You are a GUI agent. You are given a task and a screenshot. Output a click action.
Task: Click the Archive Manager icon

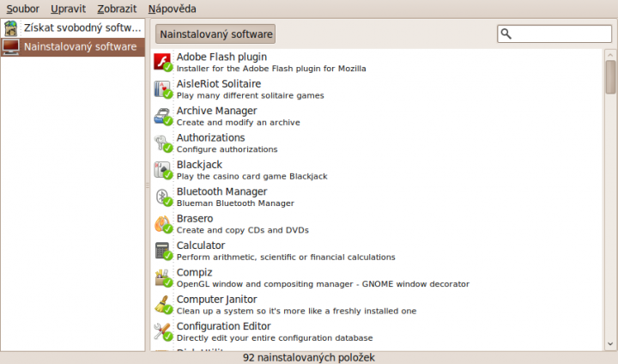pos(163,117)
